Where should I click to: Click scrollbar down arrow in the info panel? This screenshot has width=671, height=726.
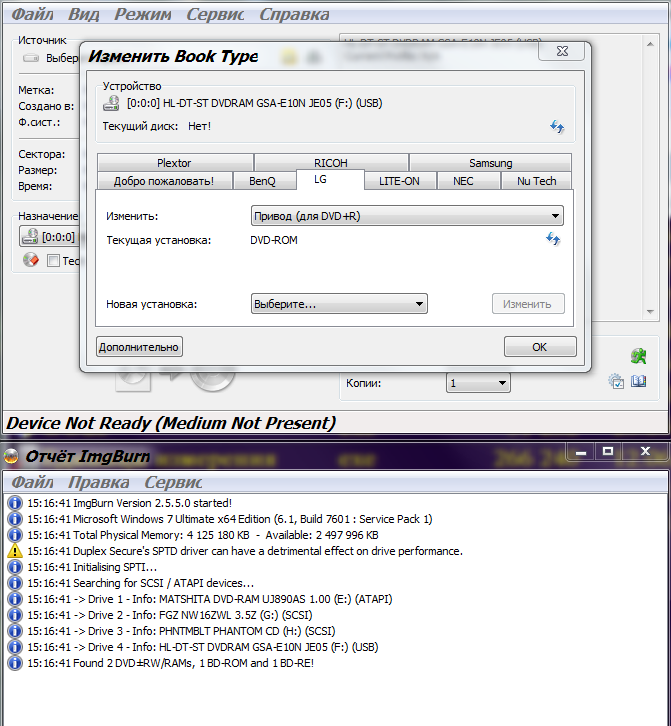coord(650,312)
